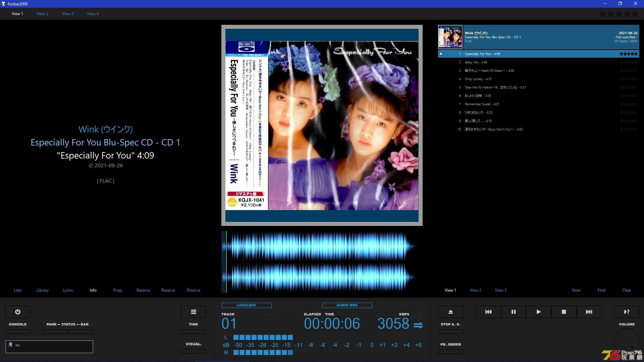Click the AUDIO MDS indicator label
This screenshot has height=362, width=644.
[347, 305]
